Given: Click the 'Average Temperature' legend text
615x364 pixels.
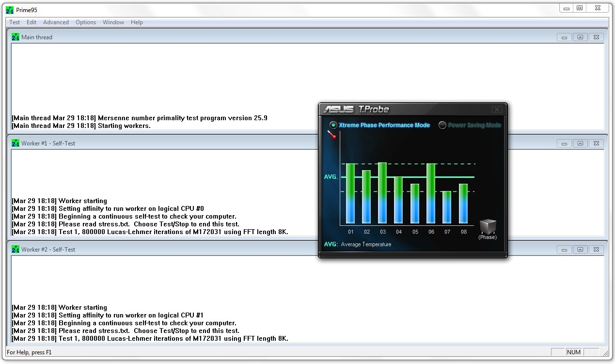Looking at the screenshot, I should pos(366,244).
